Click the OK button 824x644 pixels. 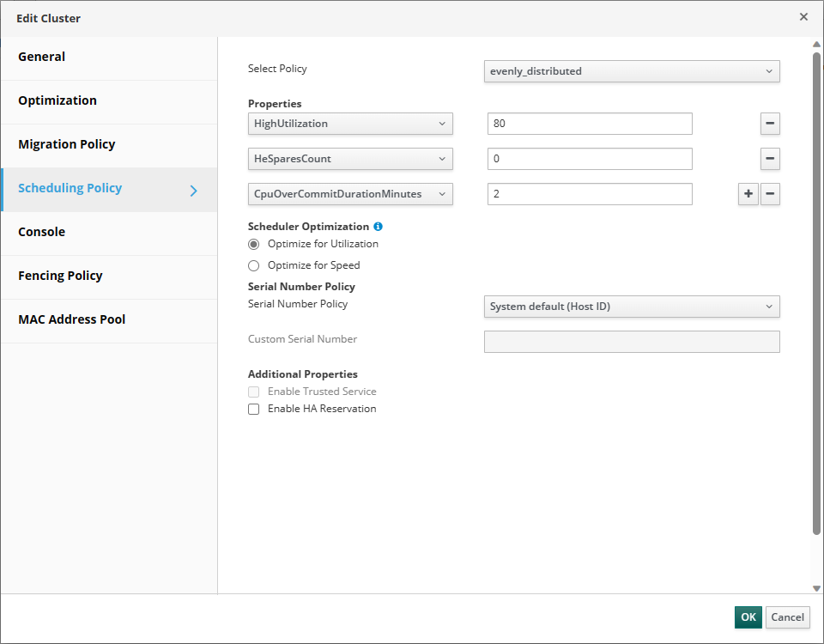[x=748, y=617]
